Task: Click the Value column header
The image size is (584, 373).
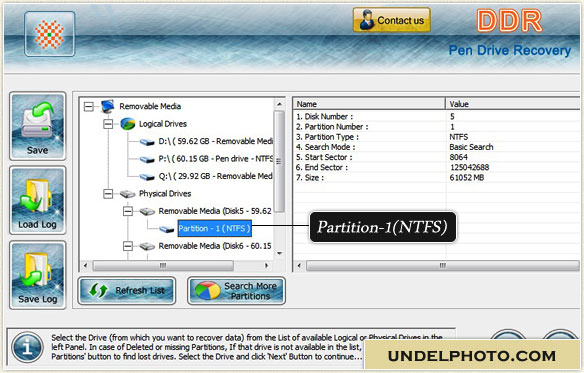Action: (x=513, y=104)
